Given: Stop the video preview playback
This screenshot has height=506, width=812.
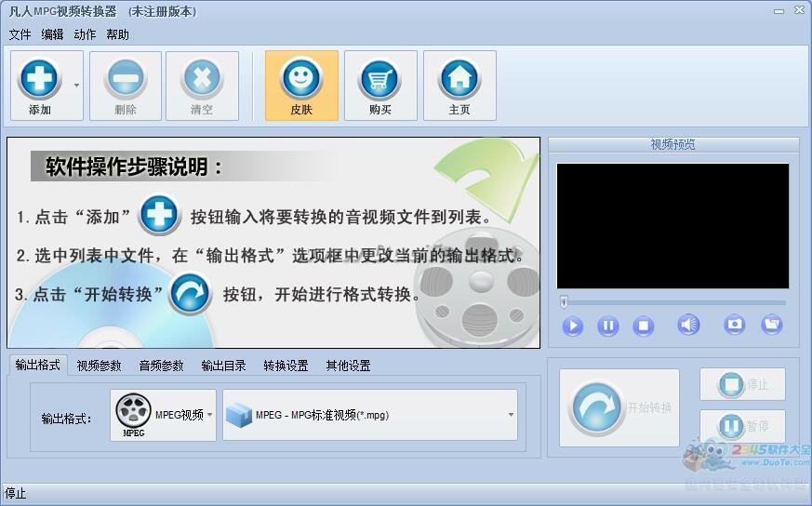Looking at the screenshot, I should coord(643,326).
